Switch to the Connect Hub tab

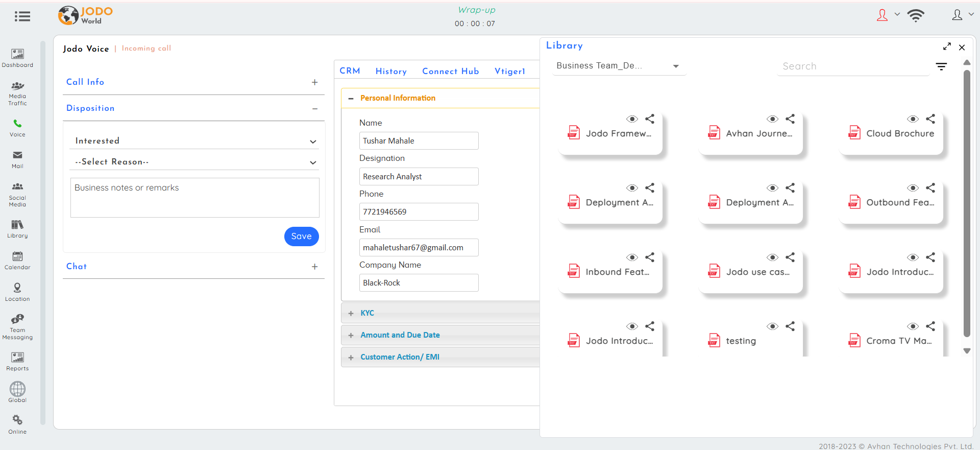coord(451,72)
